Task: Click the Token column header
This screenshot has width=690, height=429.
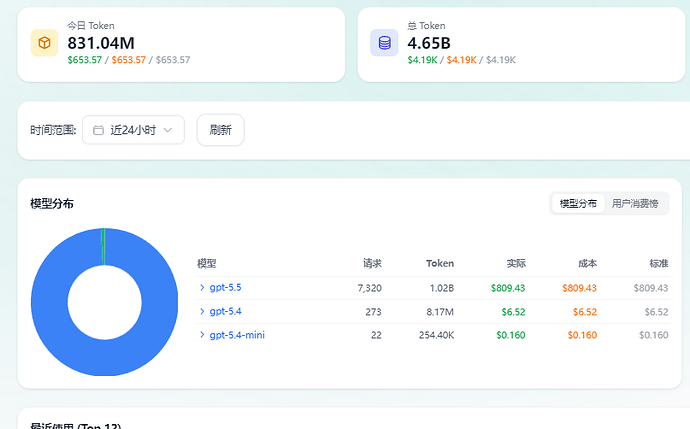Action: click(x=440, y=264)
